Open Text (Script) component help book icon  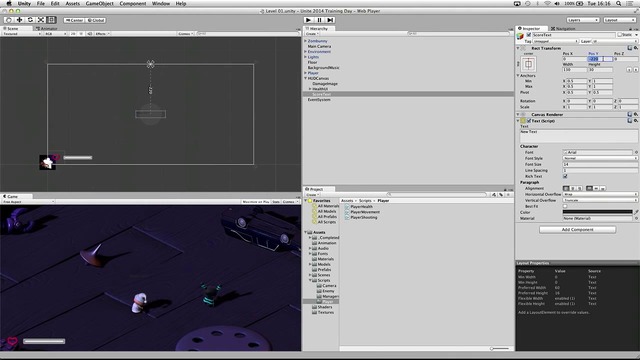click(629, 121)
